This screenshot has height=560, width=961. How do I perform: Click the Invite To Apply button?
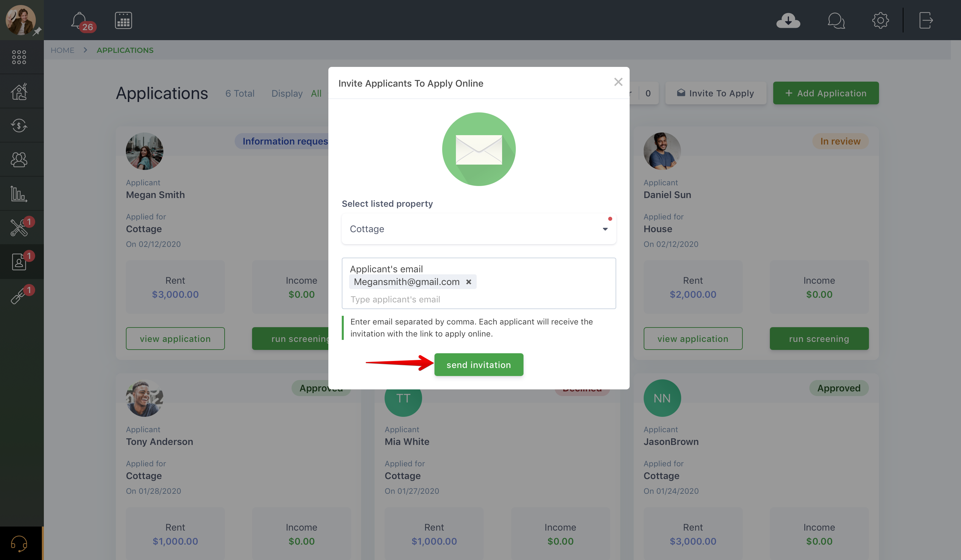pyautogui.click(x=715, y=93)
